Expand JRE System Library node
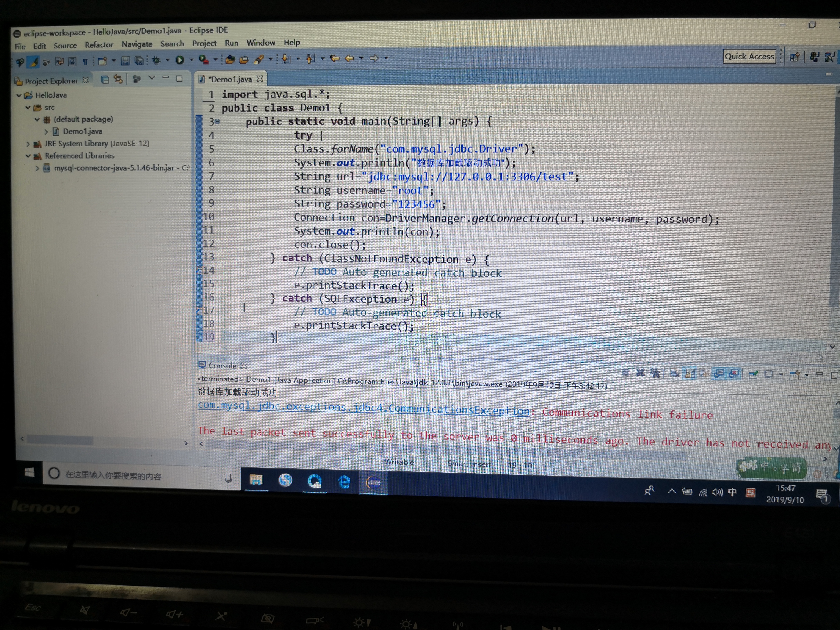Image resolution: width=840 pixels, height=630 pixels. (x=28, y=144)
